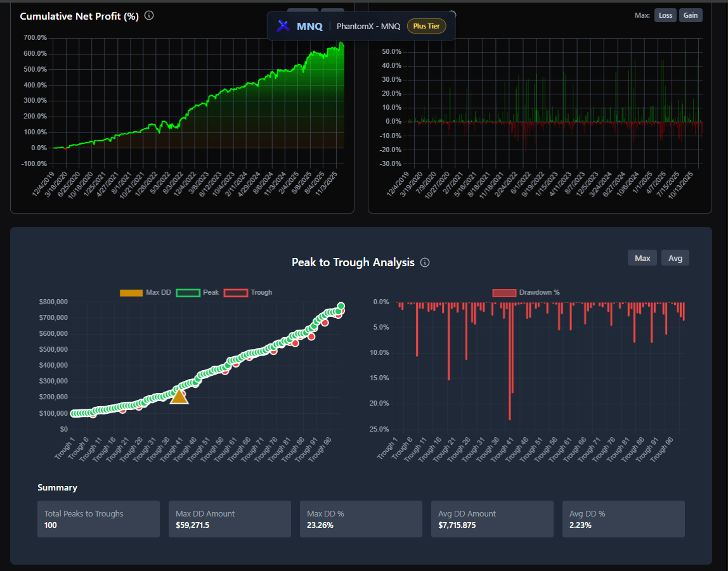Switch Peak to Trough Analysis to Max
This screenshot has height=571, width=728.
[x=642, y=258]
